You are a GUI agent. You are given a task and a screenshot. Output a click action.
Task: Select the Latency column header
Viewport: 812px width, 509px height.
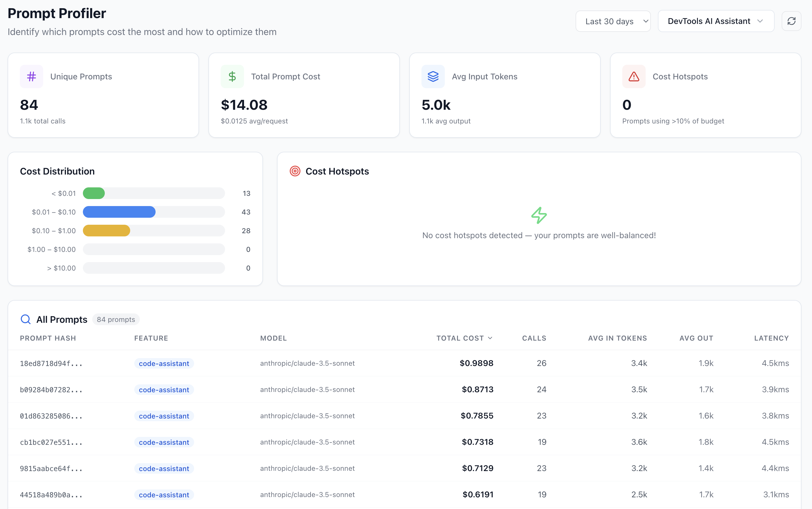click(x=771, y=338)
